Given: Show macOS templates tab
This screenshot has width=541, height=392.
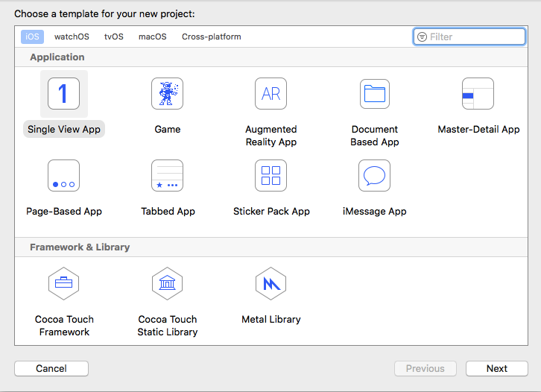Looking at the screenshot, I should (153, 37).
